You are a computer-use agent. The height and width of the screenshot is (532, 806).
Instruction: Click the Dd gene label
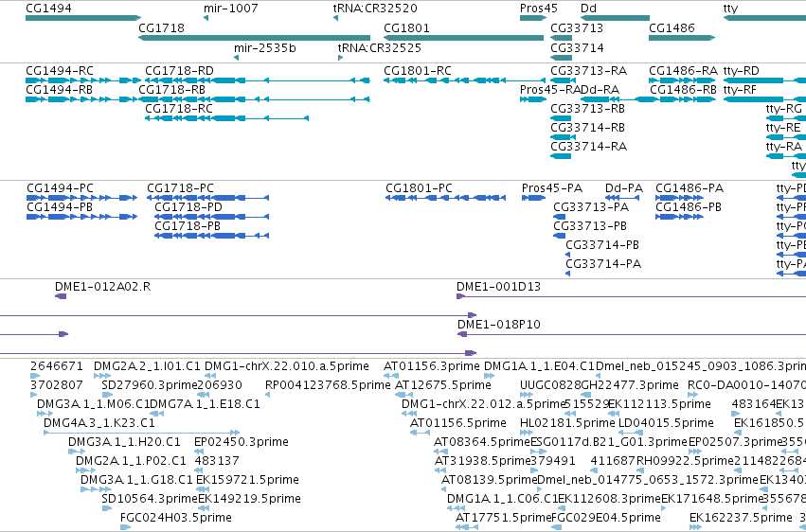click(588, 9)
